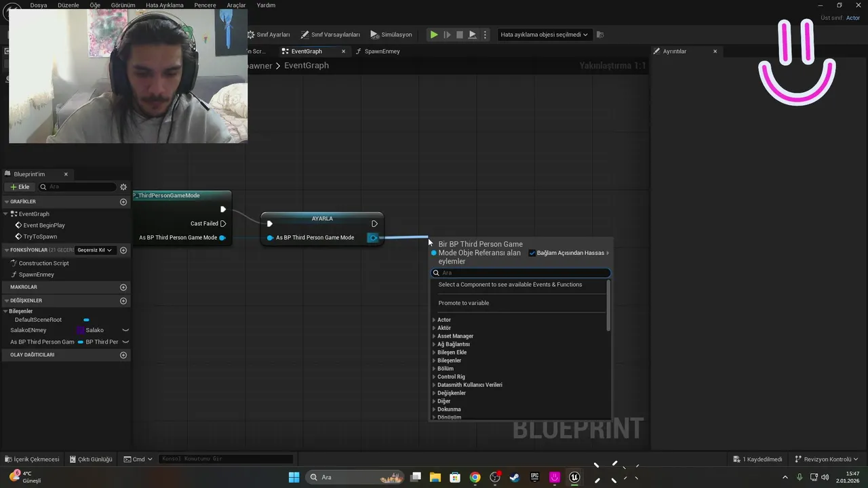
Task: Open Epic Games Launcher from taskbar
Action: 535,477
